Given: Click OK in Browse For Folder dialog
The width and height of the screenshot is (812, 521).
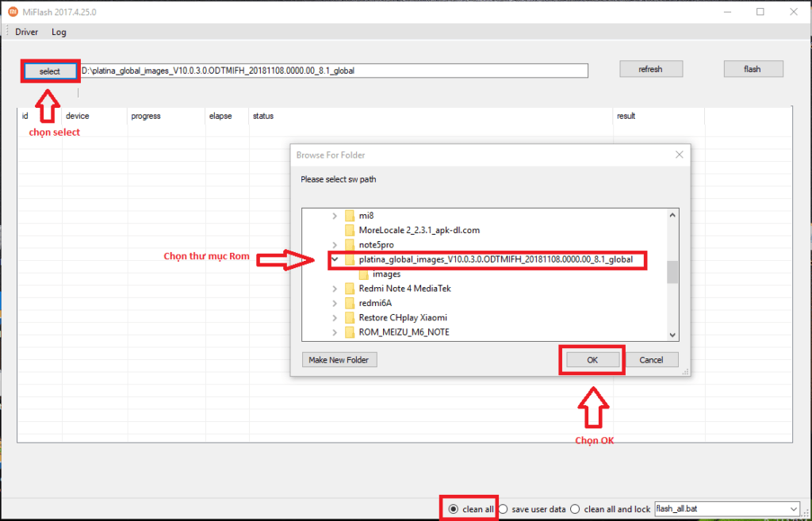Looking at the screenshot, I should coord(592,360).
